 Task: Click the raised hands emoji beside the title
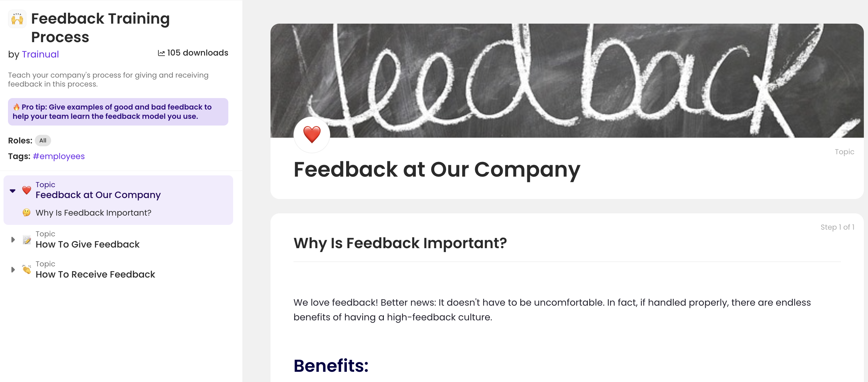17,19
